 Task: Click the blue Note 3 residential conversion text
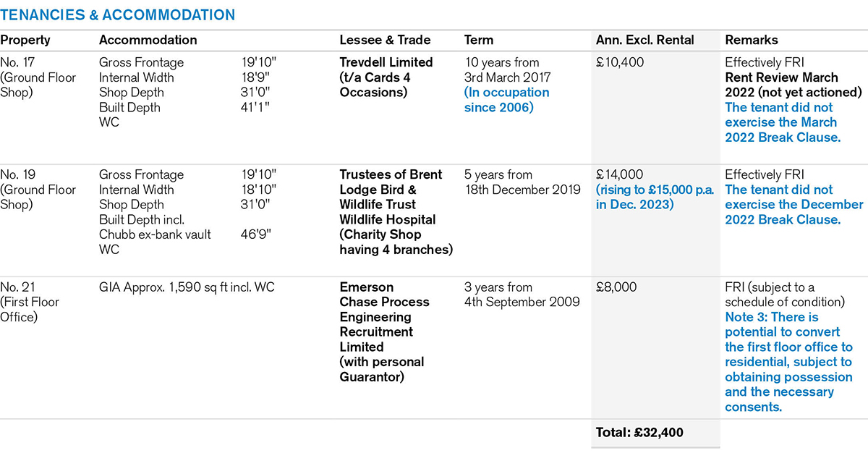788,362
